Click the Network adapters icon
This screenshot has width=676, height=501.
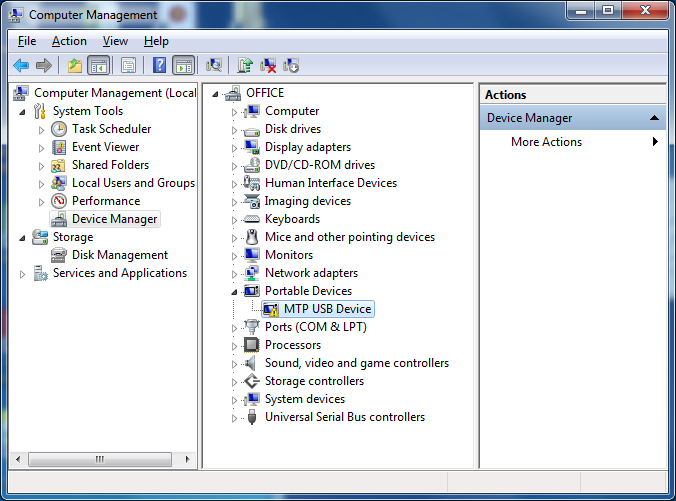(252, 273)
